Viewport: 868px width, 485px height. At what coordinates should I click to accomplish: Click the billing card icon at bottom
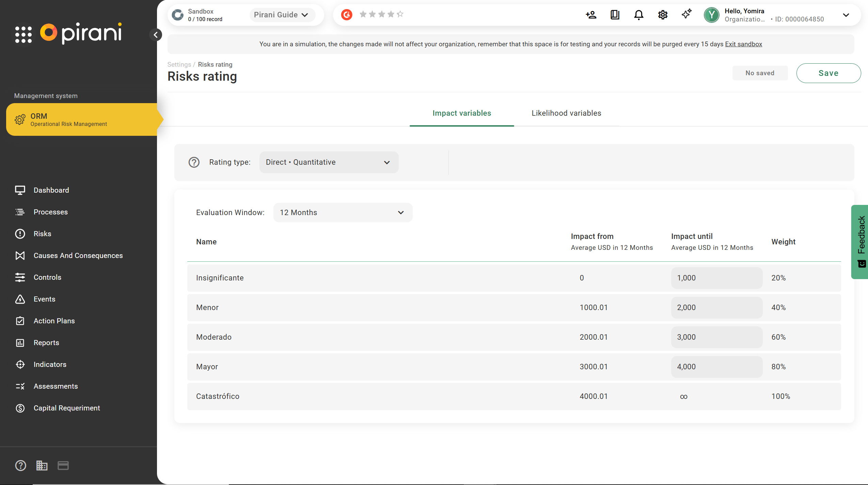pos(63,465)
